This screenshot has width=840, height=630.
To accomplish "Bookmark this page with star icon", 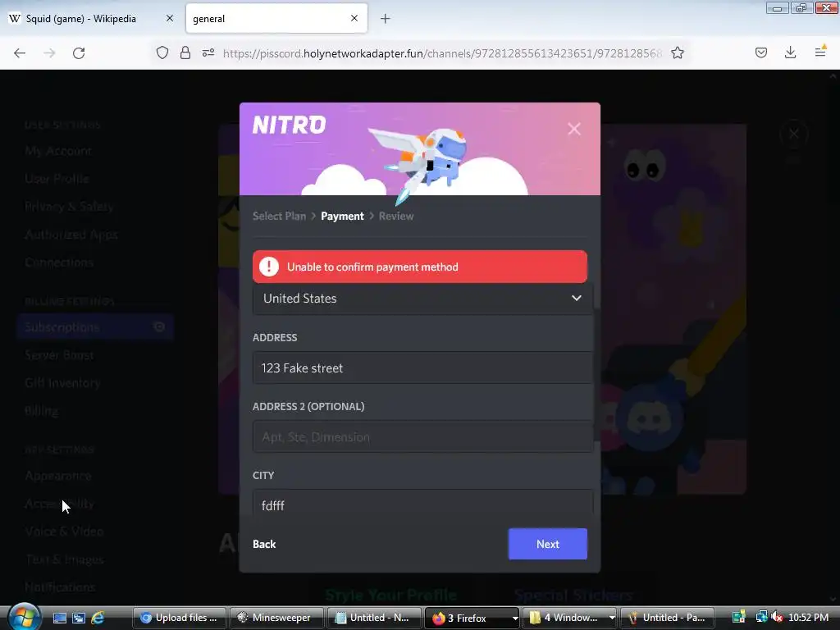I will [x=677, y=52].
